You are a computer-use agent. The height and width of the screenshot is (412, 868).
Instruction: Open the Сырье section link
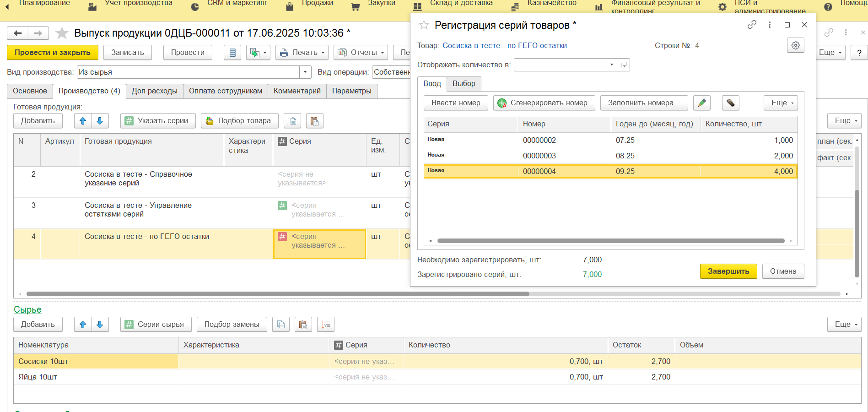click(x=27, y=310)
